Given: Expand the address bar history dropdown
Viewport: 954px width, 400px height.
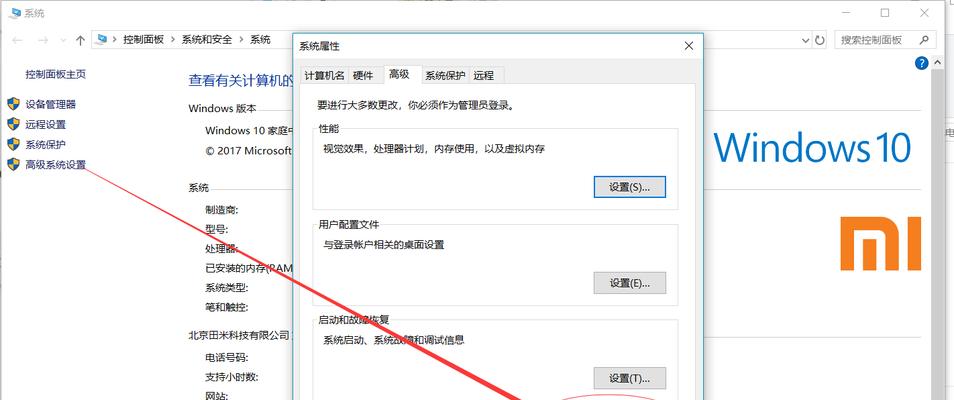Looking at the screenshot, I should coord(807,40).
